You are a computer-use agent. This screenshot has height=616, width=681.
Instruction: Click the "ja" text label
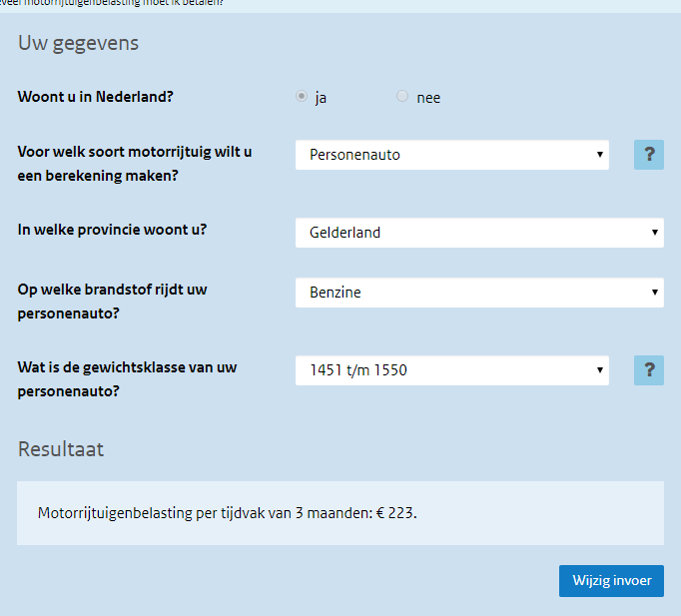(x=321, y=98)
